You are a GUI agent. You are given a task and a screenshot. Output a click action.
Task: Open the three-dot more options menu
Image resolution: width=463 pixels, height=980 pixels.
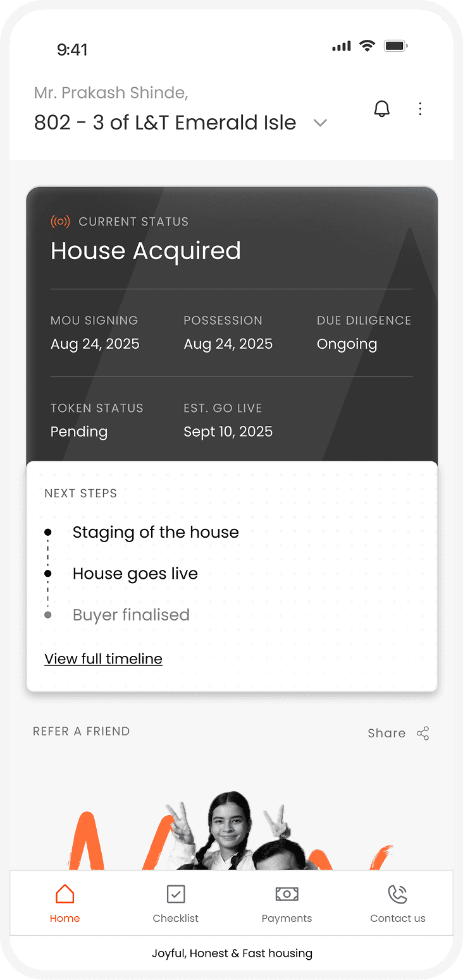click(x=420, y=109)
